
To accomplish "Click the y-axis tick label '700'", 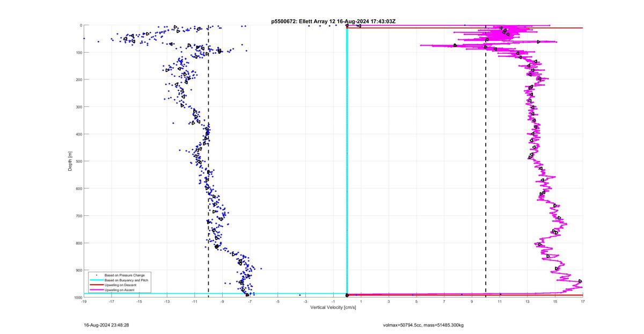I will click(79, 216).
